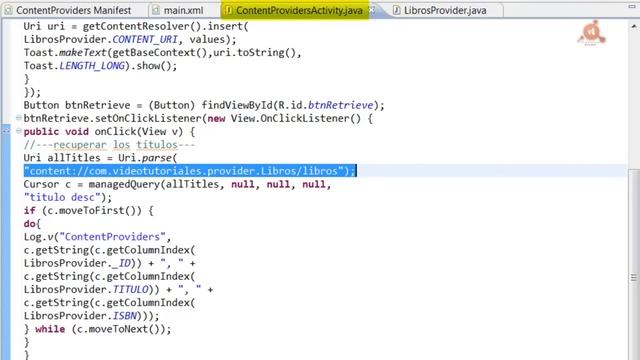Click on 'LibrosProvider.CONTENT_URI, values);' line

click(130, 40)
